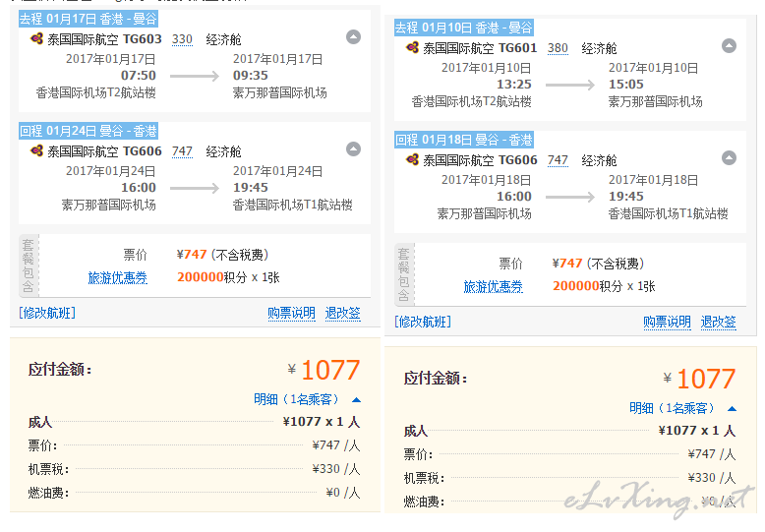Screen dimensions: 765x532
Task: Select header 回程 01月18日 曼谷 - 香港
Action: (464, 140)
